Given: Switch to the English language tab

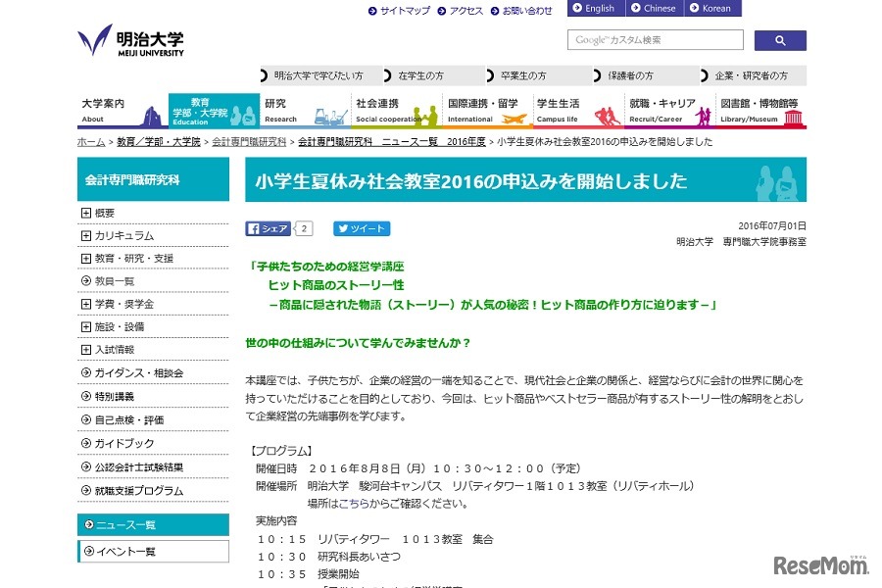Looking at the screenshot, I should pos(596,8).
